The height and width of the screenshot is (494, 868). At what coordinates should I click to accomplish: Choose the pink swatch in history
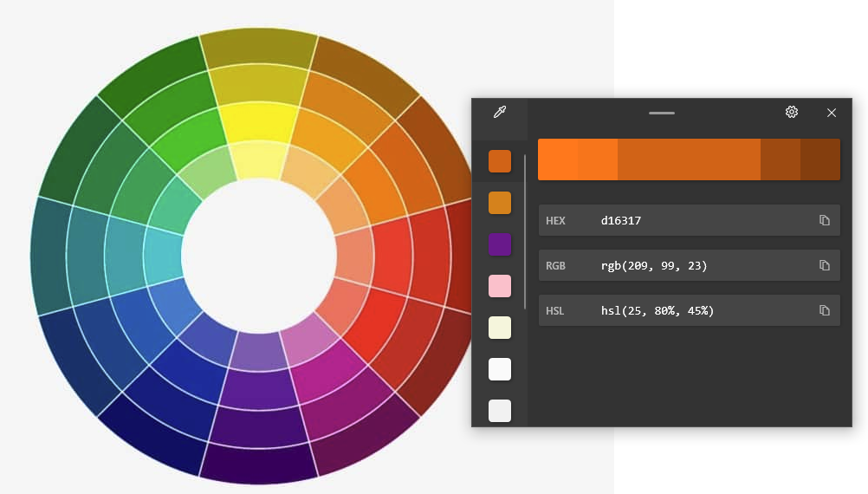click(500, 286)
